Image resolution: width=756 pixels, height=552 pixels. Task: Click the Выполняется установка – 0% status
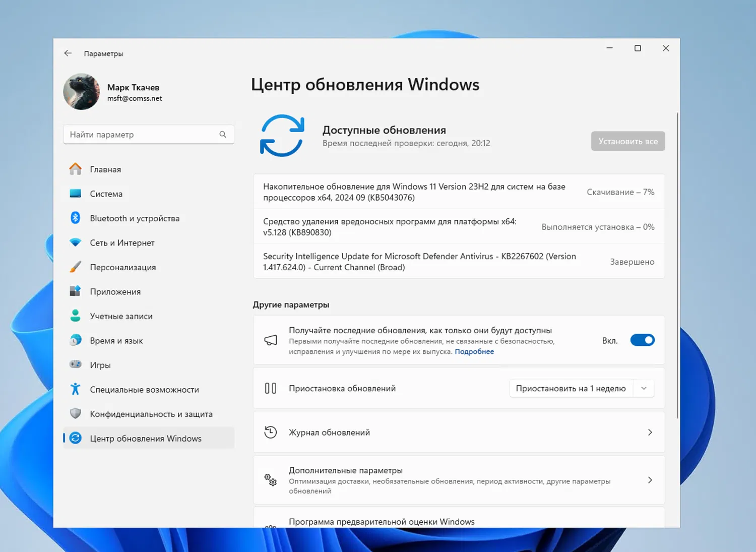[598, 227]
